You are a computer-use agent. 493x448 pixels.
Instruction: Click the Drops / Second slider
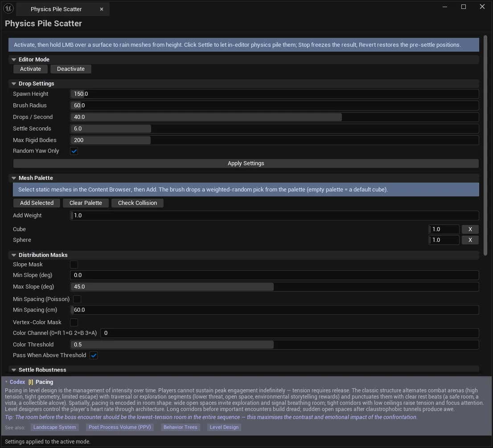click(x=275, y=117)
